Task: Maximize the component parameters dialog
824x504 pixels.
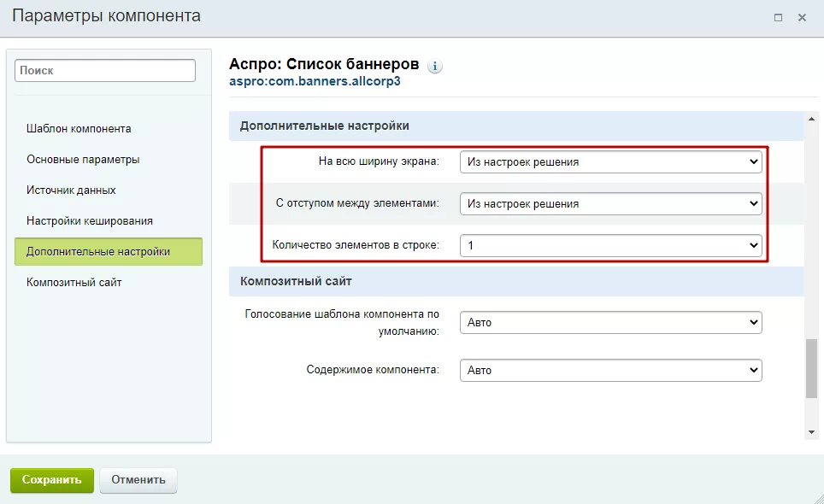Action: pos(779,18)
